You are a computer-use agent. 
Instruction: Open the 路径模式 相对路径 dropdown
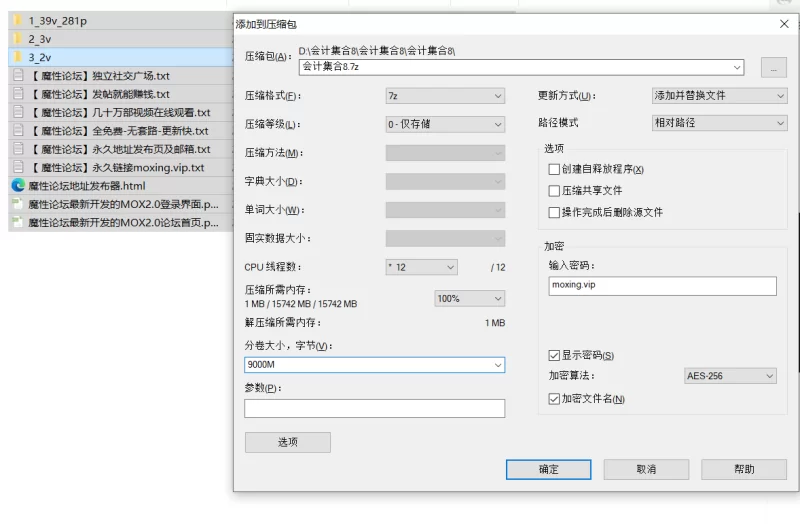click(x=719, y=122)
